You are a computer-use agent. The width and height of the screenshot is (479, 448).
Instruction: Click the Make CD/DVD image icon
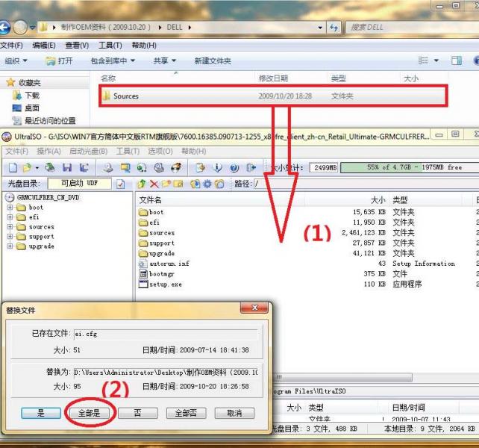108,167
